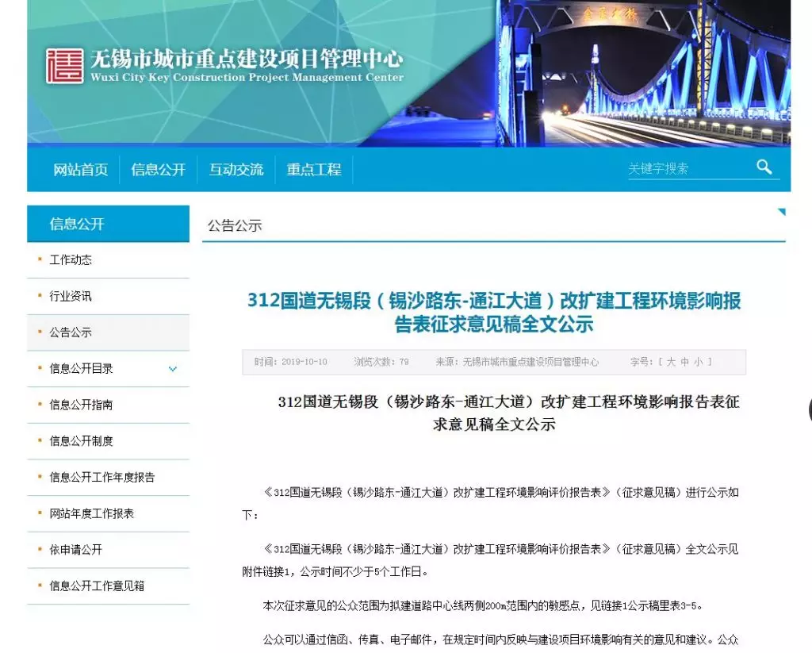
Task: Open 行业资讯 sidebar link
Action: pyautogui.click(x=71, y=296)
